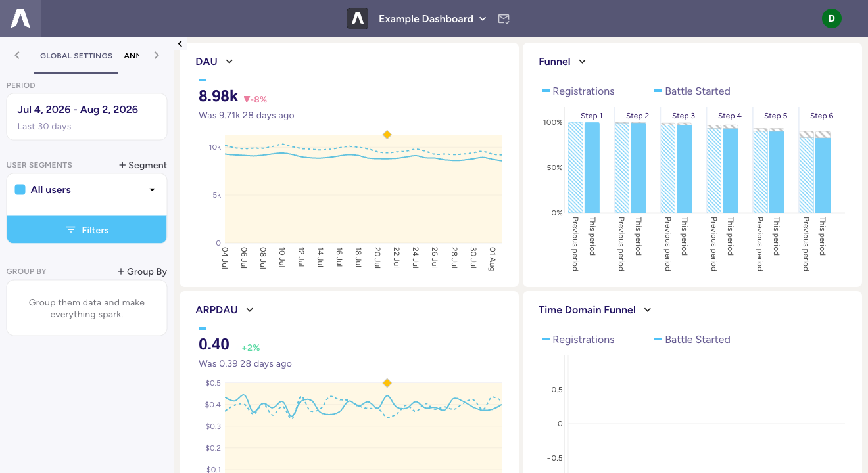Click the Step 3 label in funnel

pos(684,116)
